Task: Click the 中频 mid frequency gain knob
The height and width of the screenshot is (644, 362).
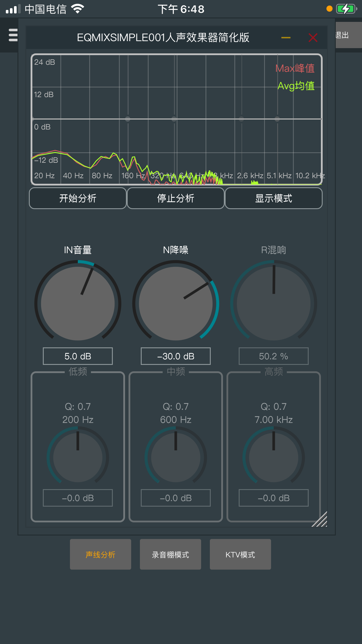Action: click(x=176, y=457)
